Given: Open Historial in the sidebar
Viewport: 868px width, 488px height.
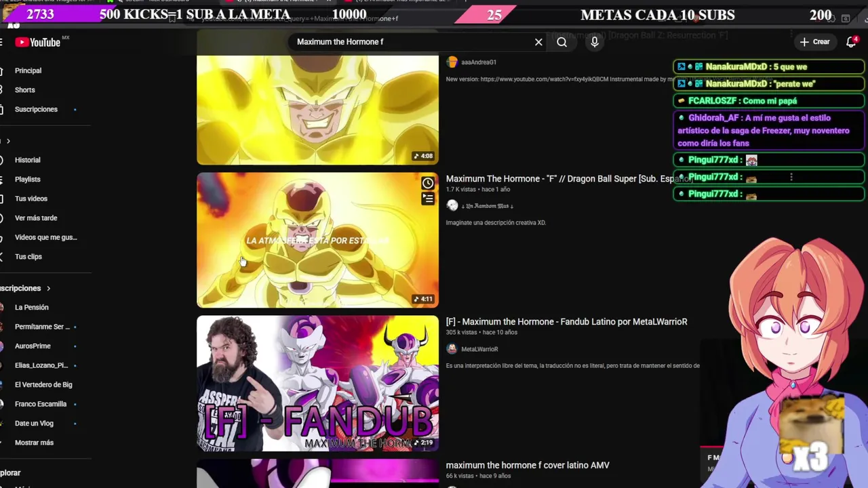Looking at the screenshot, I should tap(28, 160).
